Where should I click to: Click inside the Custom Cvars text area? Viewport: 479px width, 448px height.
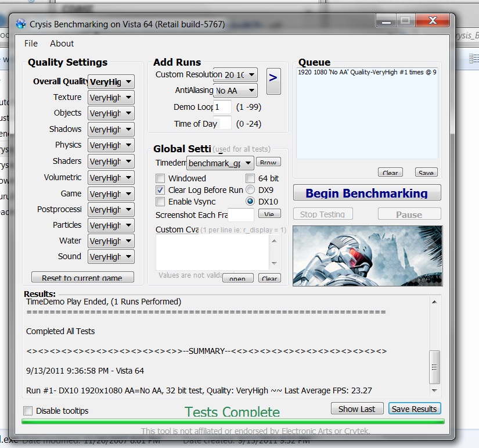coord(213,253)
